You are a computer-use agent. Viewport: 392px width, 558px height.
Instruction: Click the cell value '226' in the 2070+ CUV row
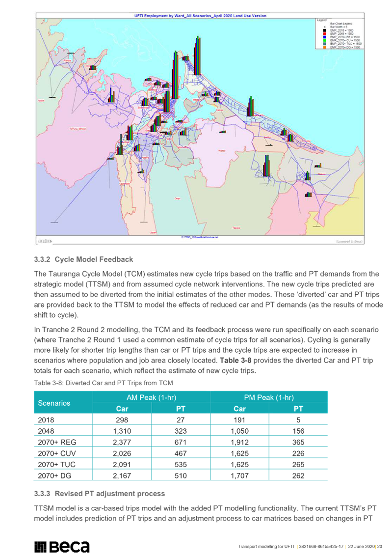tap(298, 453)
